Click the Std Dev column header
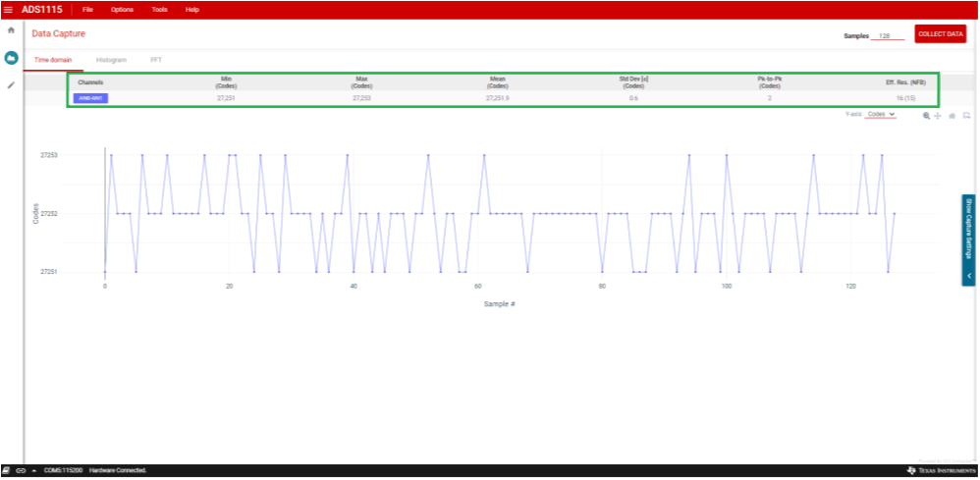The height and width of the screenshot is (480, 980). coord(633,82)
